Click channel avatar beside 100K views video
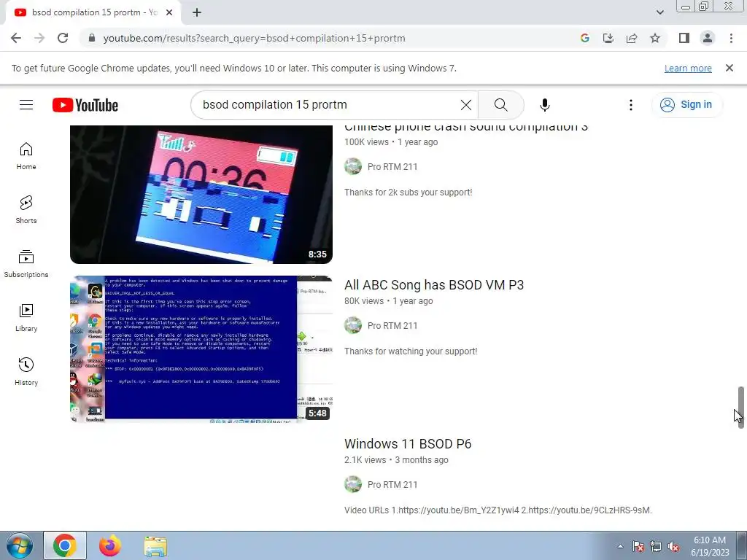 click(353, 167)
